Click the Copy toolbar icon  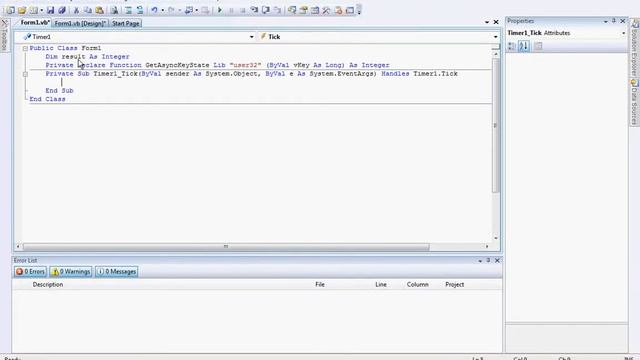(x=88, y=10)
